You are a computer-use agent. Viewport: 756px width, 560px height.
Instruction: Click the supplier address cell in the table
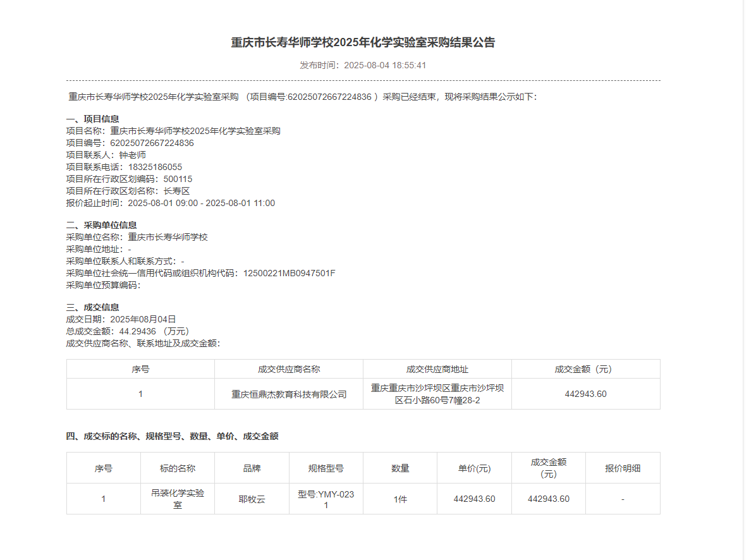[x=437, y=393]
